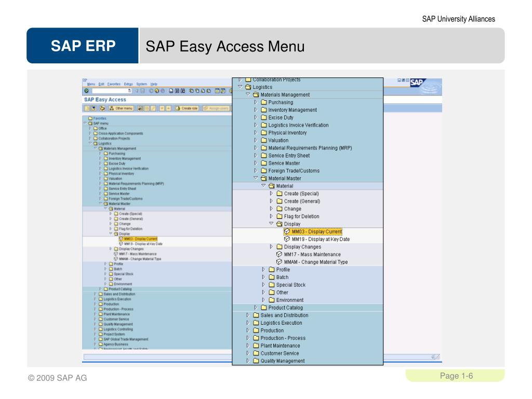This screenshot has width=532, height=399.
Task: Click the Other menu button
Action: [122, 108]
